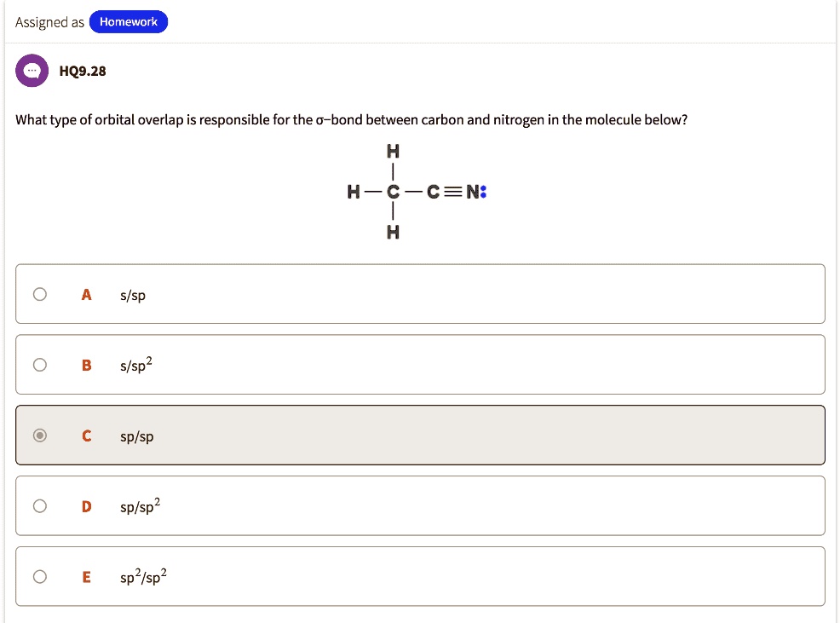Click the highlighted answer row C sp/sp
The image size is (840, 623).
[420, 435]
